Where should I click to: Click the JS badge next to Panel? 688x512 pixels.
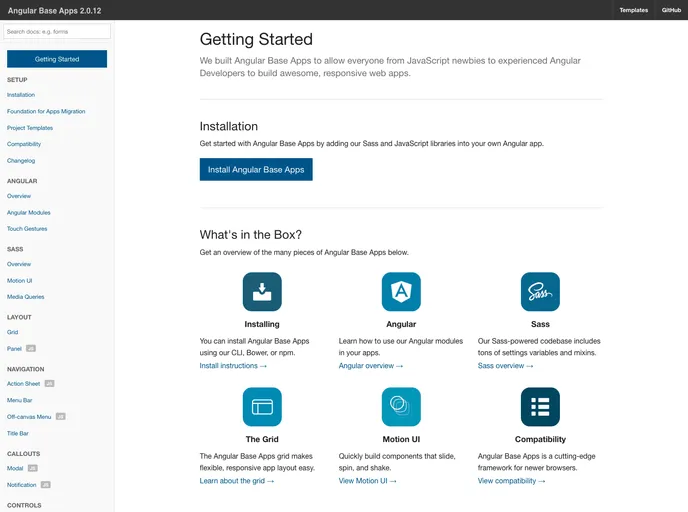click(31, 349)
